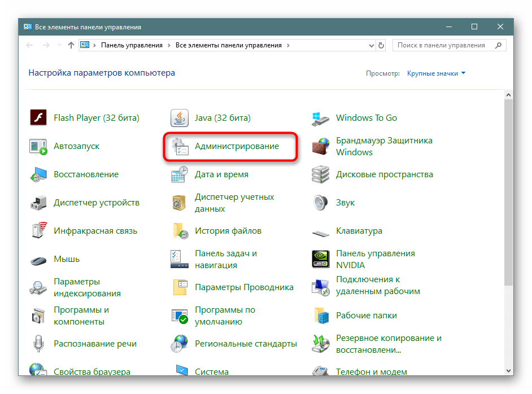Click the Диспетчер устройств icon

[x=38, y=203]
